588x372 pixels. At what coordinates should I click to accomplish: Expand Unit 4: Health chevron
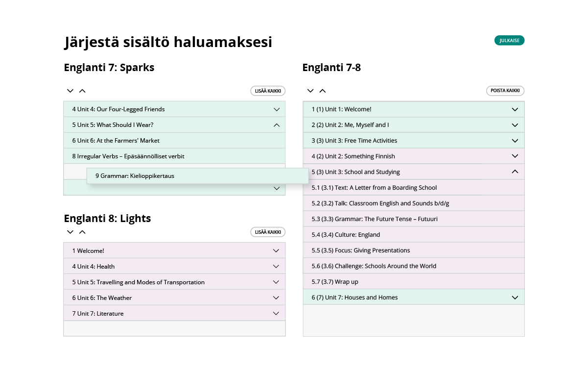click(x=276, y=267)
